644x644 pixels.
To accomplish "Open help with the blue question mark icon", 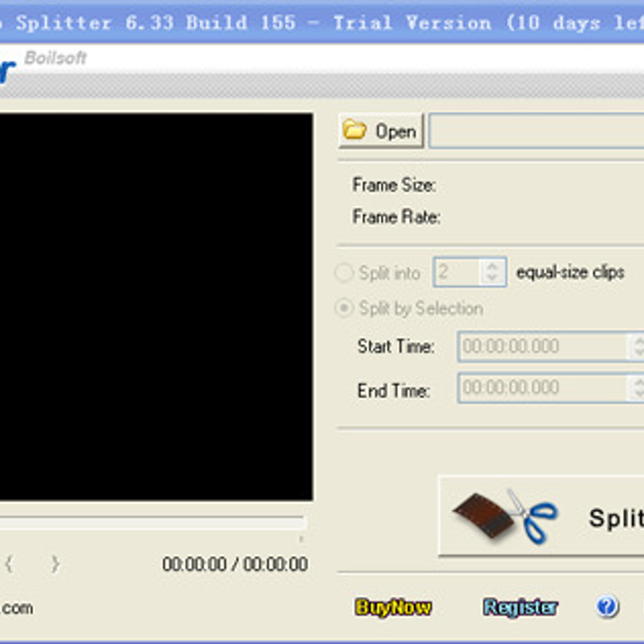I will pos(607,607).
